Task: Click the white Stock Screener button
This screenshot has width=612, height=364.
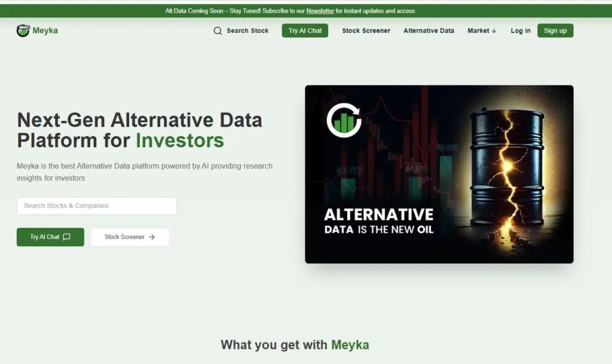Action: pos(130,237)
